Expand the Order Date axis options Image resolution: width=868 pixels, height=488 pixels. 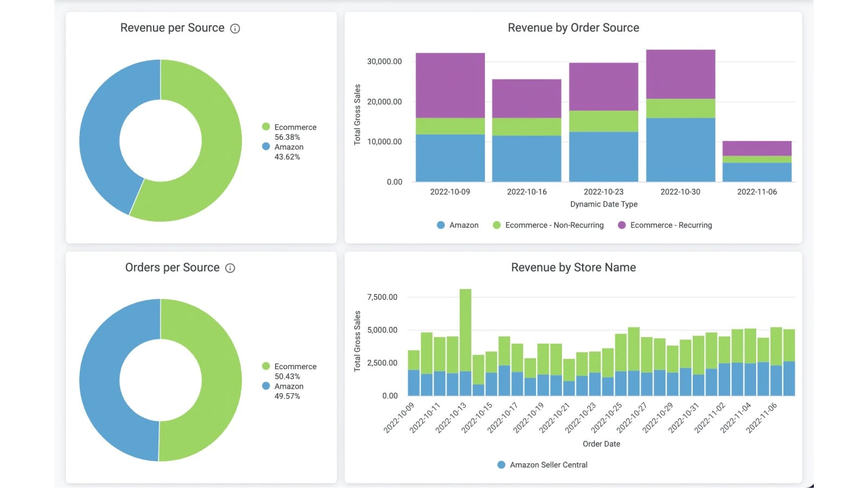coord(601,444)
